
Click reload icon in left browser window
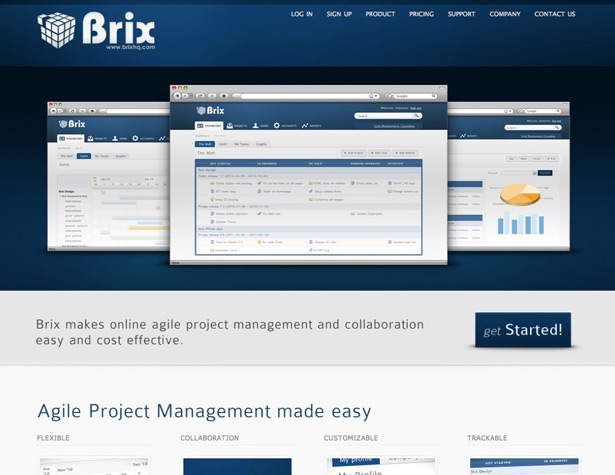73,111
